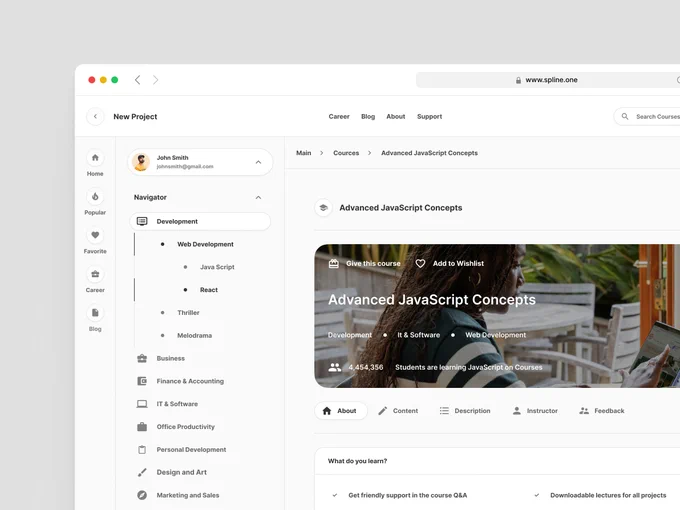This screenshot has width=680, height=510.
Task: Click the Personal Development clipboard icon
Action: pos(142,450)
